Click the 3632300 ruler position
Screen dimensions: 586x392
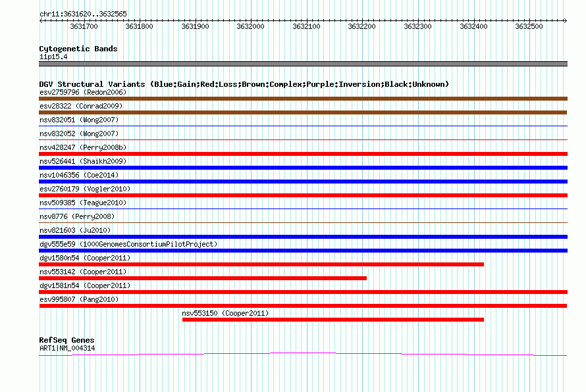[x=418, y=26]
